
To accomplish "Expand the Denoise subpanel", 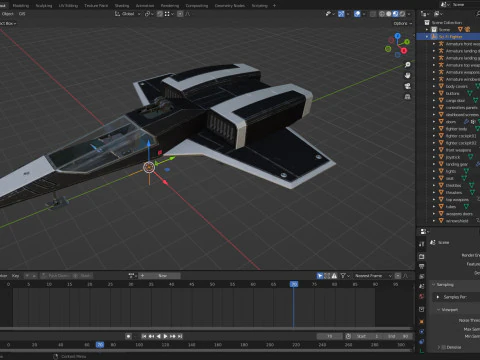I will [439, 347].
